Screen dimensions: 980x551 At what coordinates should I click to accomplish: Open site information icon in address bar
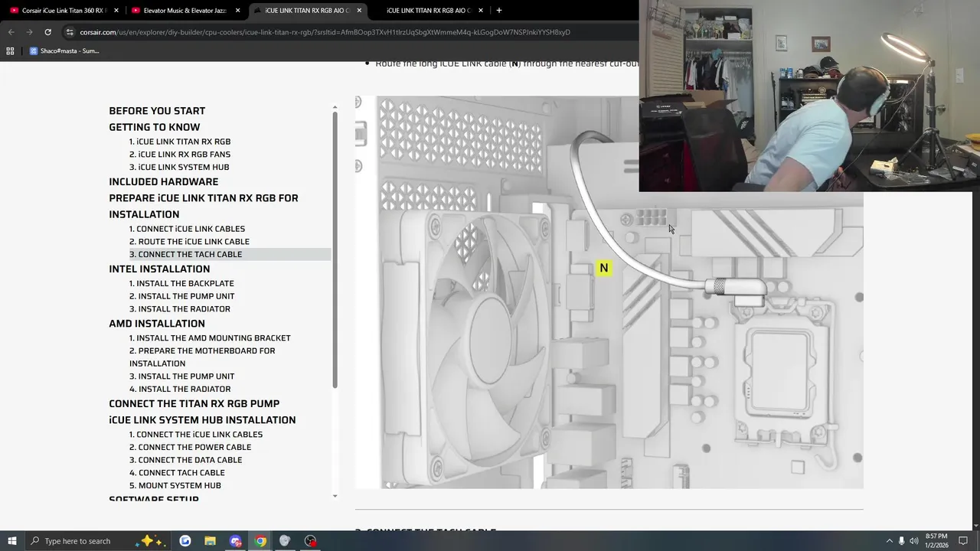[x=70, y=32]
